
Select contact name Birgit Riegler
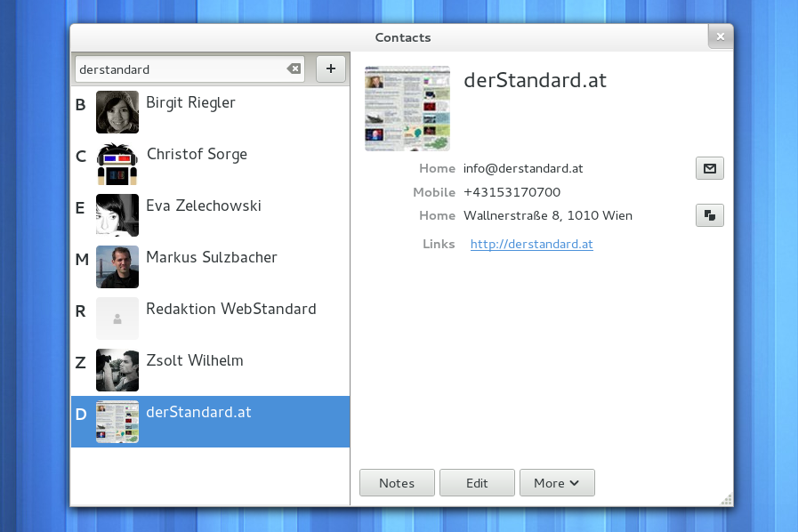190,103
